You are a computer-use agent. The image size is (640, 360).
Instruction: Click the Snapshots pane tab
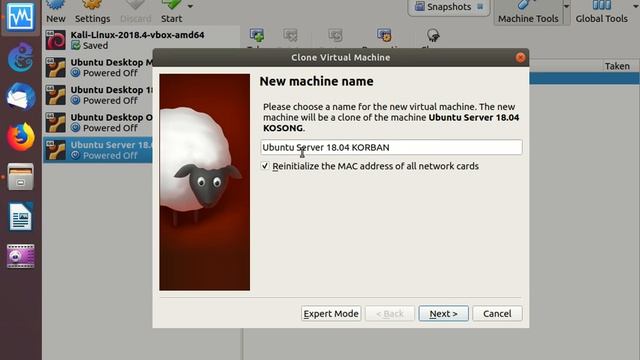tap(443, 7)
